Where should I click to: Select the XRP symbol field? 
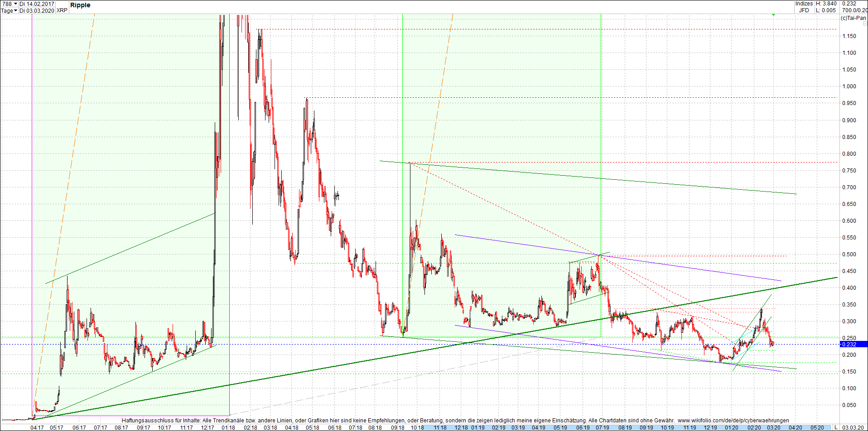click(x=62, y=10)
